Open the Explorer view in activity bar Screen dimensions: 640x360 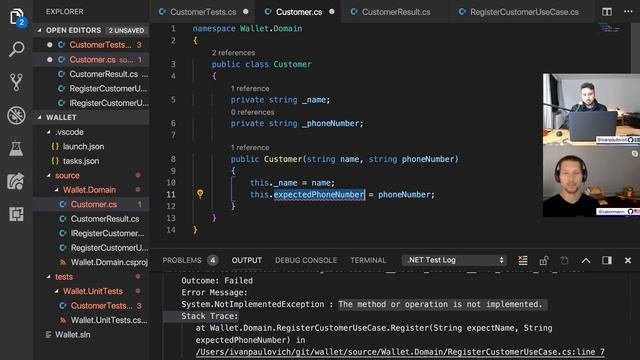pyautogui.click(x=16, y=17)
